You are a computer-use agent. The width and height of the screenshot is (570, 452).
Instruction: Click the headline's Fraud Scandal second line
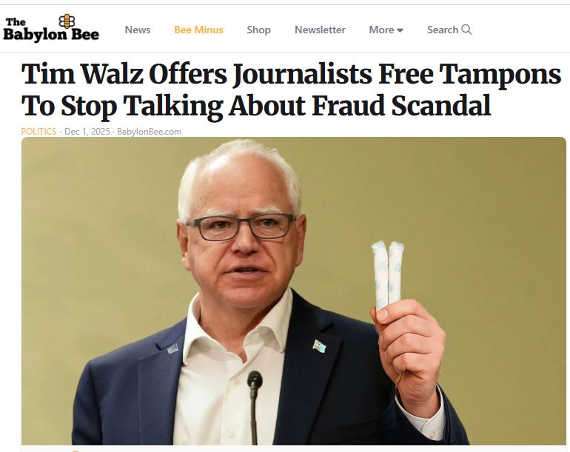256,106
